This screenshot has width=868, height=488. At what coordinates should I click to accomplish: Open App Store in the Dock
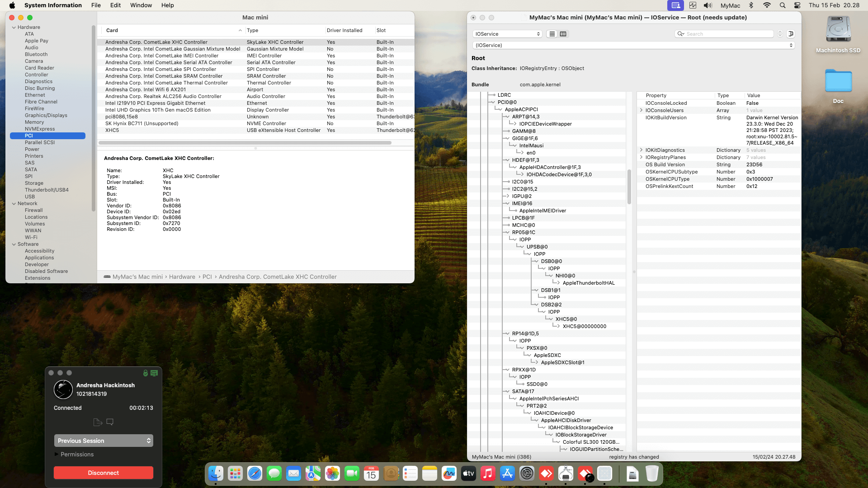507,474
